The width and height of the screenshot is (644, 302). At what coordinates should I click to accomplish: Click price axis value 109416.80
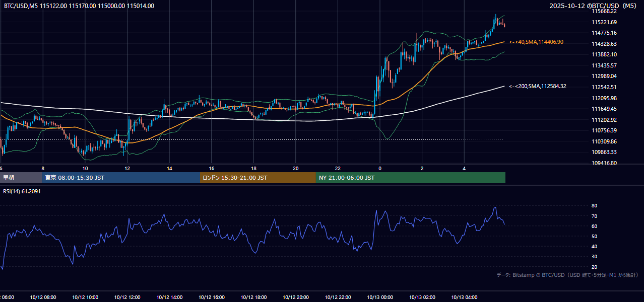605,163
